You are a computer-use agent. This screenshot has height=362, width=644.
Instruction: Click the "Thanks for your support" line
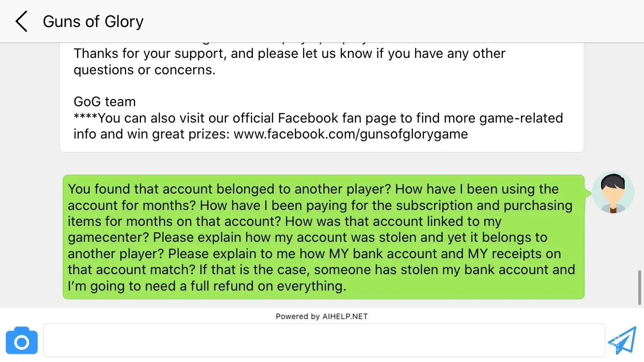(x=151, y=53)
